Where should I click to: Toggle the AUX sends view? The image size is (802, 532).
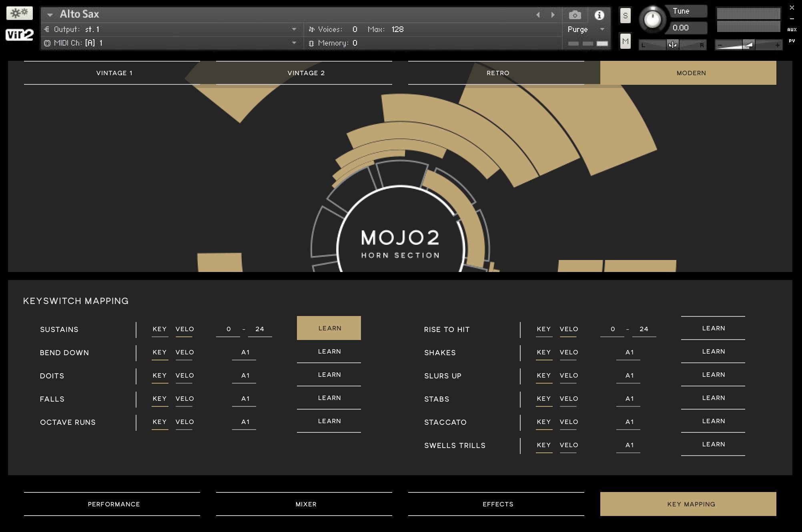coord(792,30)
